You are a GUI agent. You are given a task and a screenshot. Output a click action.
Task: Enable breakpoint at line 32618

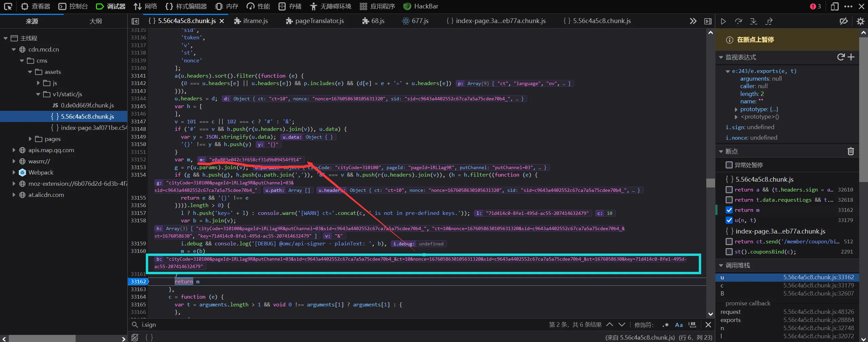click(x=729, y=200)
